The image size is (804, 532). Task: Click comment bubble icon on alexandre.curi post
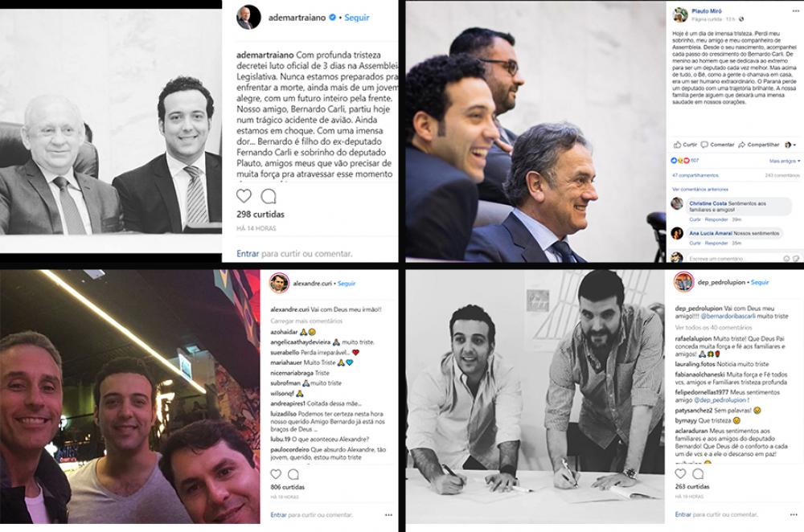point(293,474)
